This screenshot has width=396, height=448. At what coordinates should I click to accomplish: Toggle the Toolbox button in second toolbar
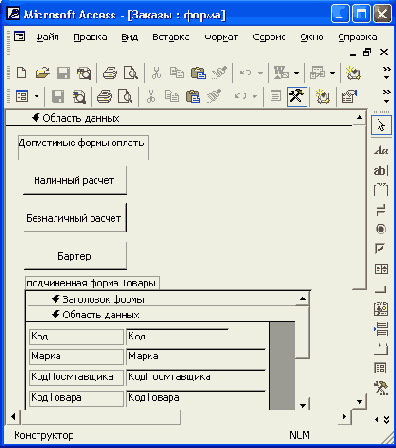pyautogui.click(x=297, y=97)
